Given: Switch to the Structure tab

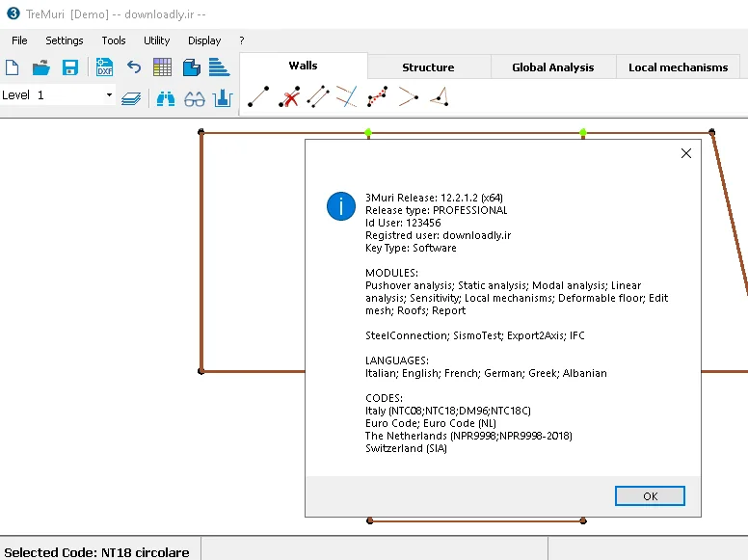Looking at the screenshot, I should 428,67.
